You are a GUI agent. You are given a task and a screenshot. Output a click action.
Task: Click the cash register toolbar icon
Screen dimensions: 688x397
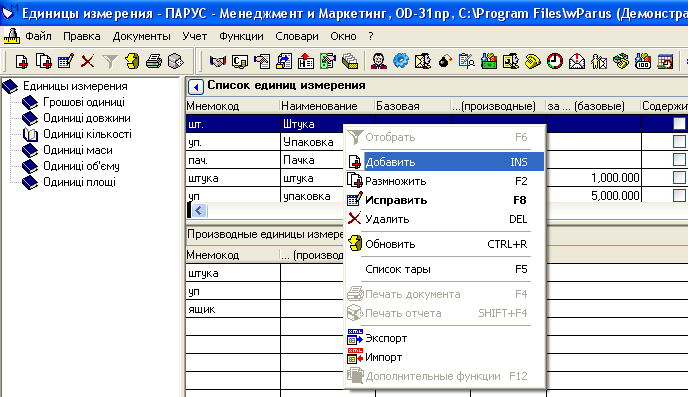click(643, 61)
